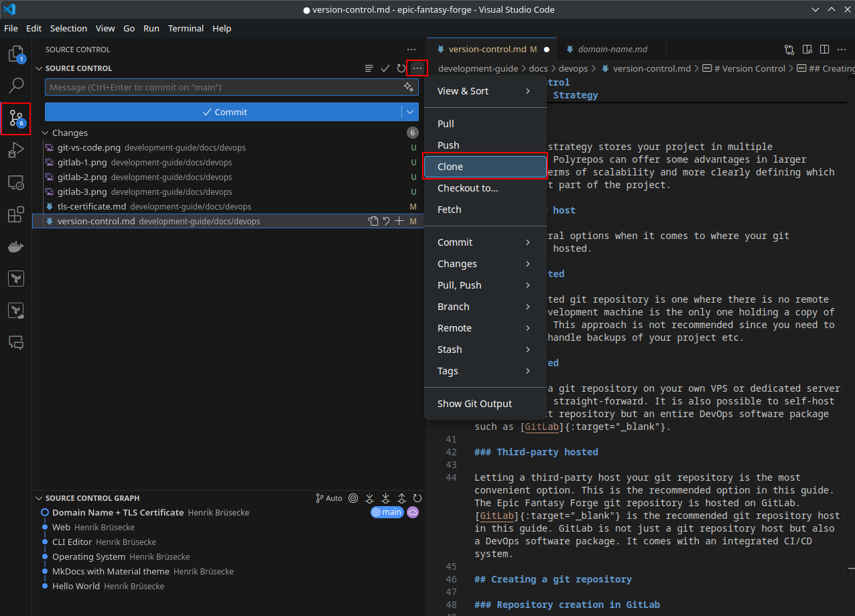Open markdown preview to the side icon
The height and width of the screenshot is (616, 855).
coord(807,49)
